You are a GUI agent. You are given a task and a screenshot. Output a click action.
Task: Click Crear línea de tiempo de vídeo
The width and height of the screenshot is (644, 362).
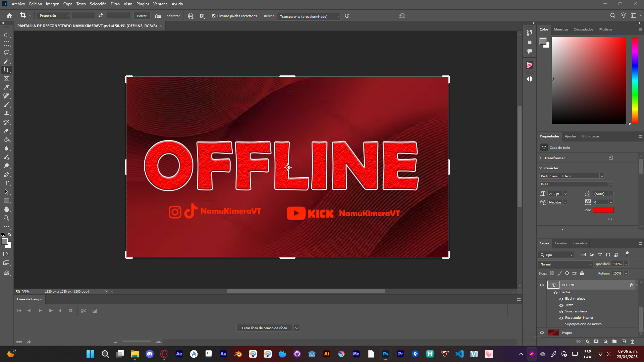264,328
